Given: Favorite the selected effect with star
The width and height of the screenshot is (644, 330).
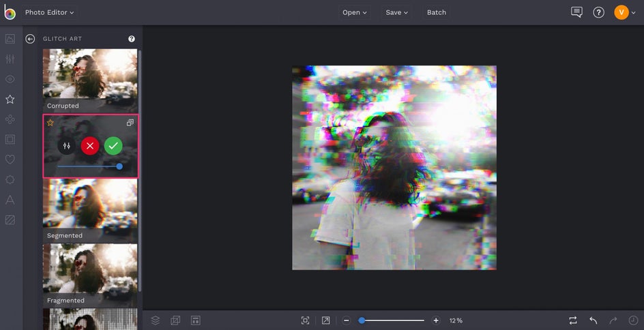Looking at the screenshot, I should coord(50,123).
